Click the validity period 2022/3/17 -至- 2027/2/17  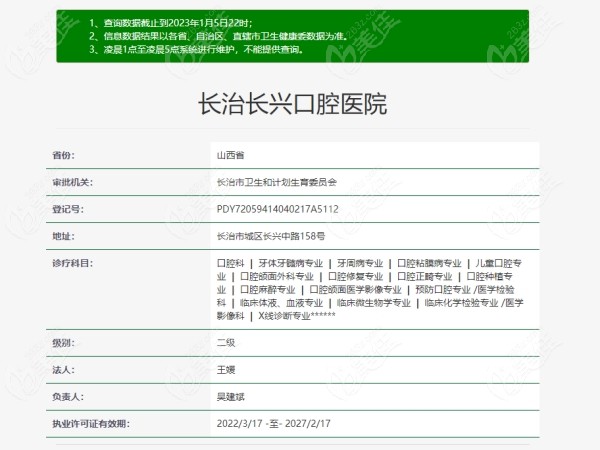click(x=280, y=423)
